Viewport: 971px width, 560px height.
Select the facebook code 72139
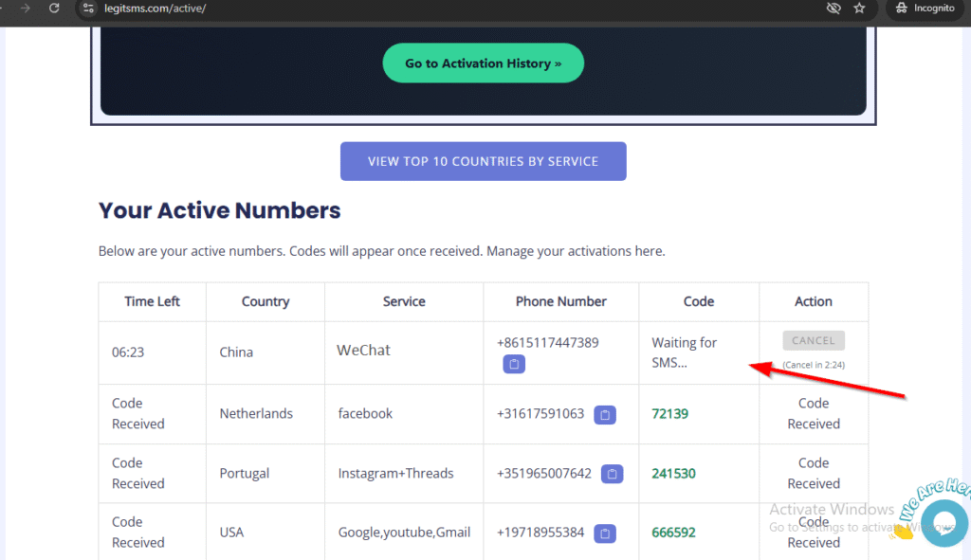669,414
